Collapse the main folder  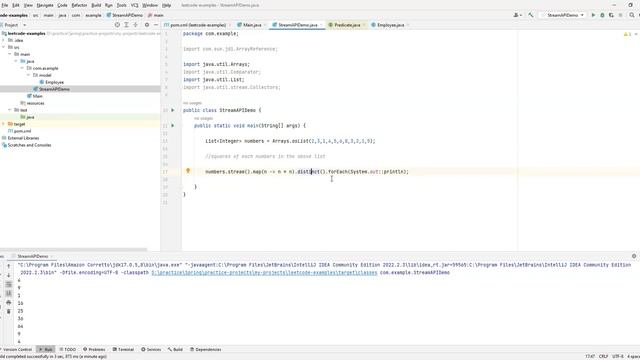[10, 54]
